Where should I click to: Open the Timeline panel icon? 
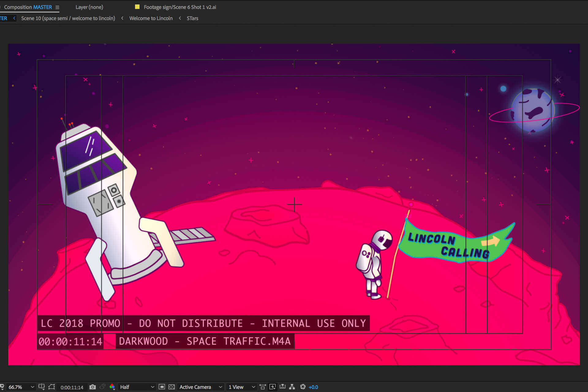(x=282, y=387)
